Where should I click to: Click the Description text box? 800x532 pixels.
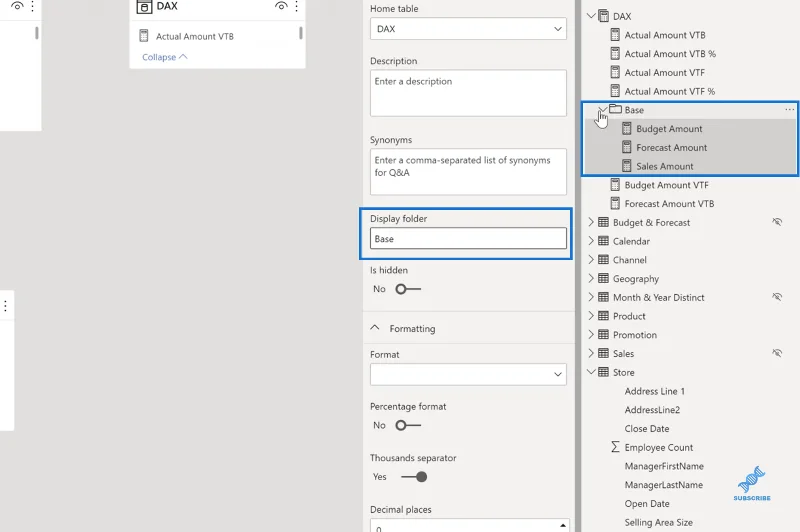[468, 93]
